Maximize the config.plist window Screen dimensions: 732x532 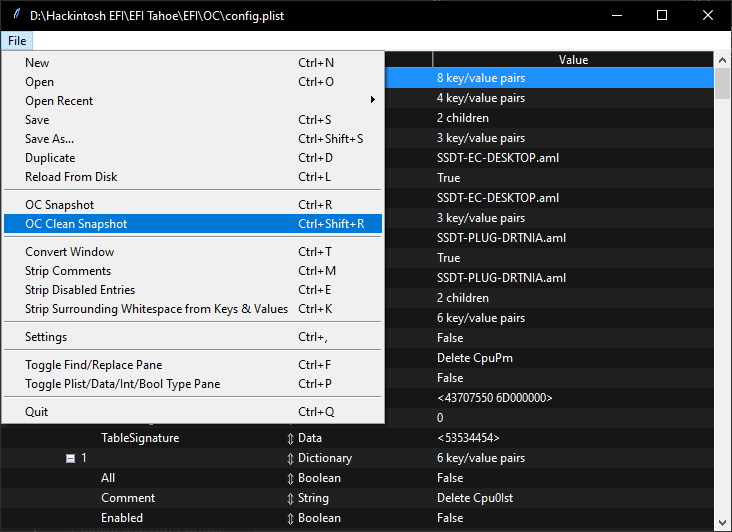pos(662,15)
